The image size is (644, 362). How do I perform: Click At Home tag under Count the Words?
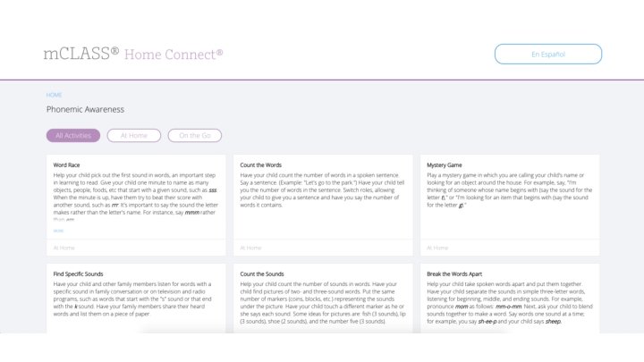pos(250,248)
